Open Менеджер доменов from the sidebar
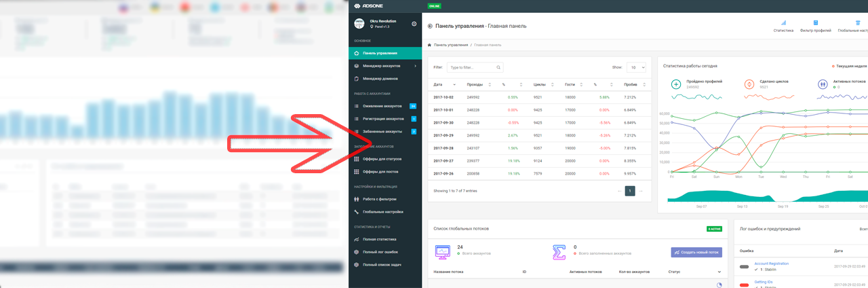Image resolution: width=868 pixels, height=288 pixels. coord(385,79)
